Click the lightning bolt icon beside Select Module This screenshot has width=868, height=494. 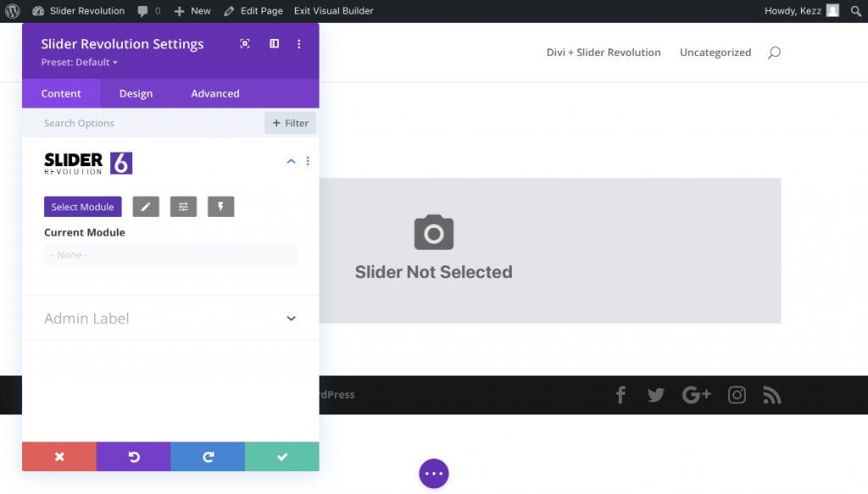pos(220,206)
